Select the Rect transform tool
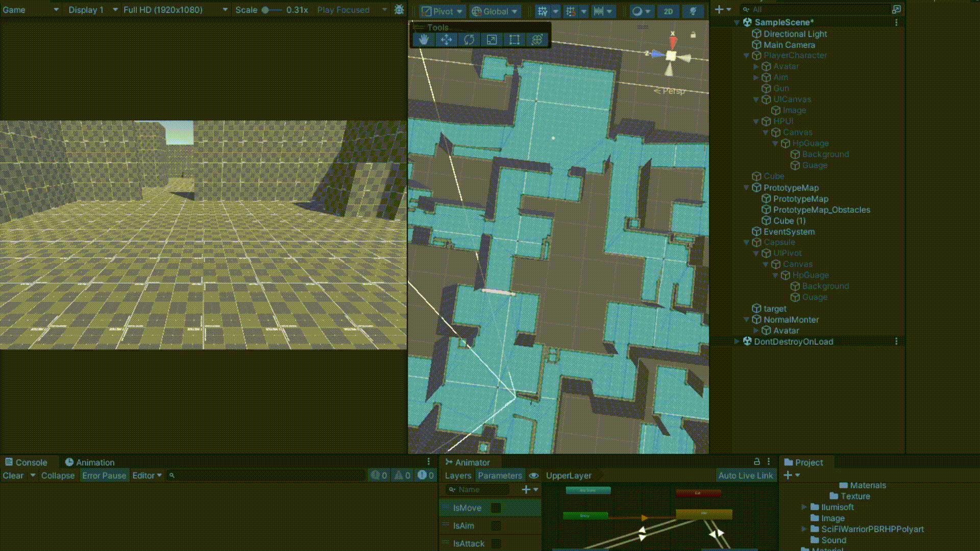980x551 pixels. [x=514, y=40]
